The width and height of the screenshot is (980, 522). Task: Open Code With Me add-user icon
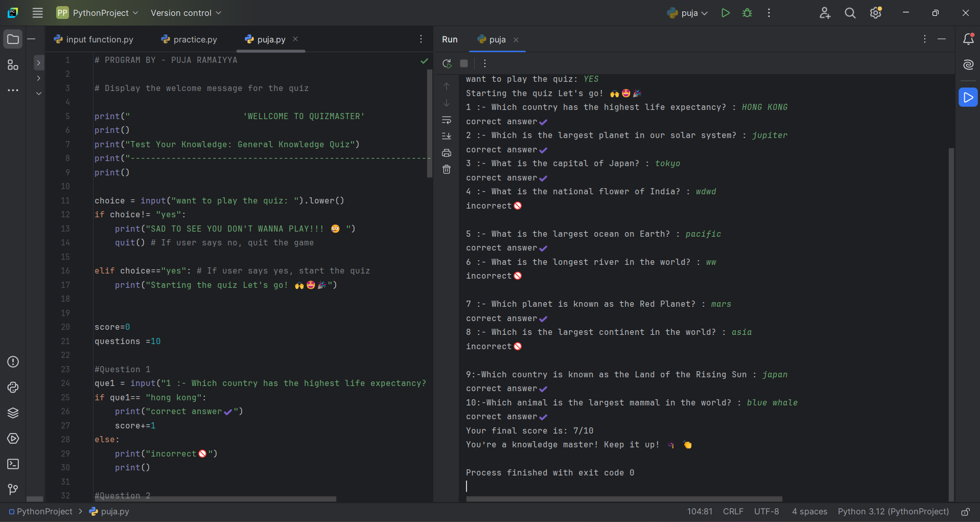pos(825,13)
